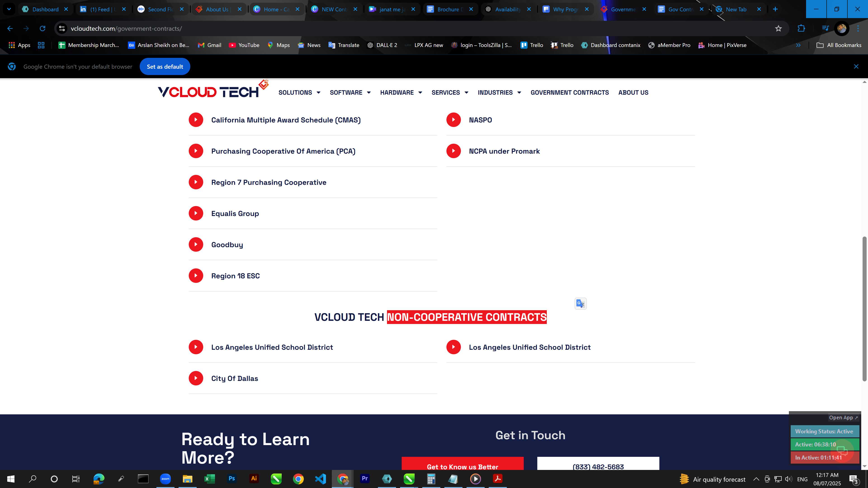Show more bookmarks with the double chevron

click(x=798, y=45)
